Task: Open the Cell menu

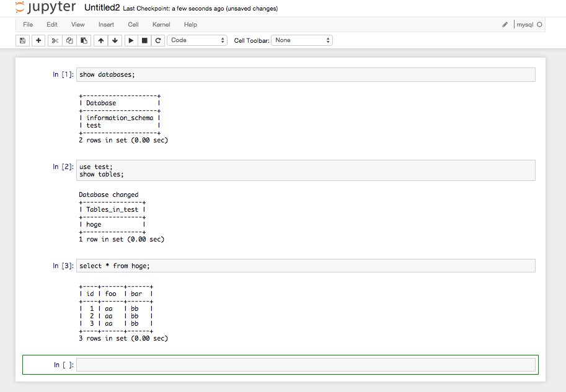Action: [133, 25]
